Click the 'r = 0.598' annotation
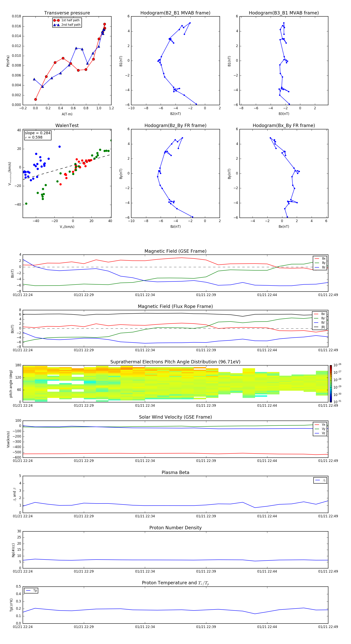351x644 pixels. click(34, 137)
